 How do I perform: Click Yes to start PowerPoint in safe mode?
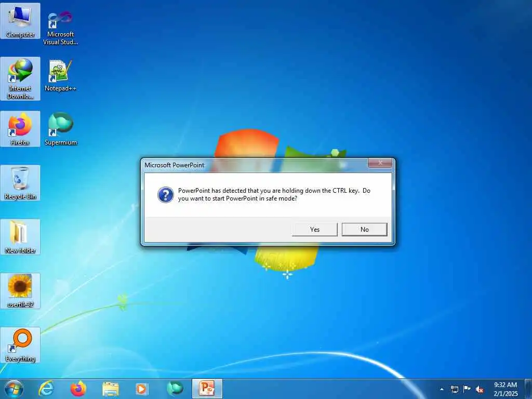click(x=314, y=229)
